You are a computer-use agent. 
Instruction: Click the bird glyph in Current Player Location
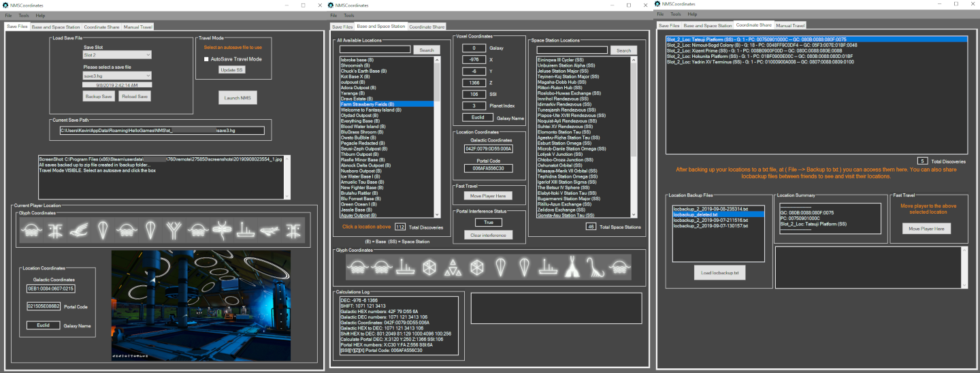pos(78,229)
